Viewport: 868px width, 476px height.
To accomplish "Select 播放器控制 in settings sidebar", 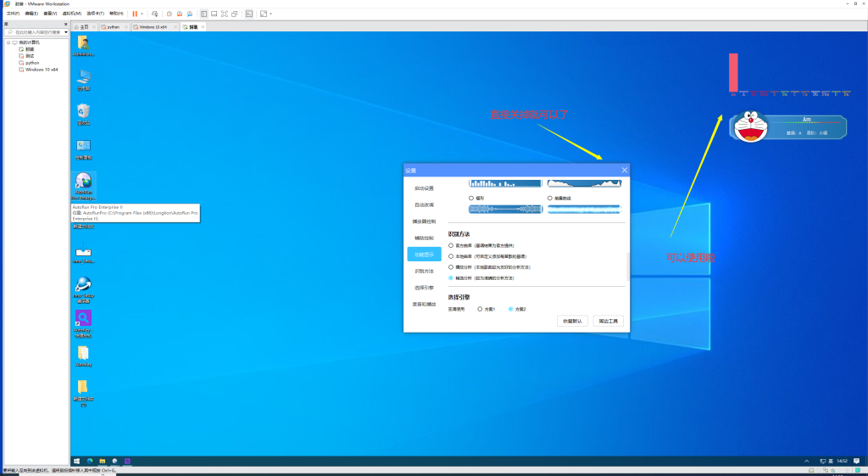I will coord(424,221).
